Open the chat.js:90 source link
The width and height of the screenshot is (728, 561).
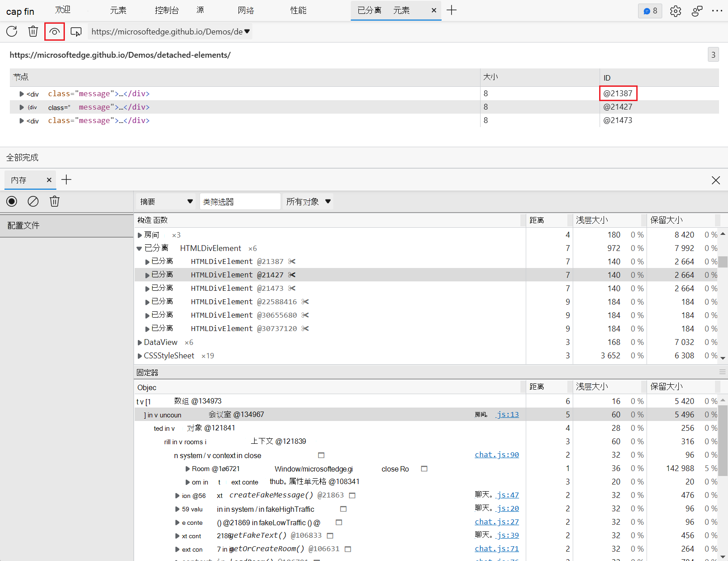(497, 455)
